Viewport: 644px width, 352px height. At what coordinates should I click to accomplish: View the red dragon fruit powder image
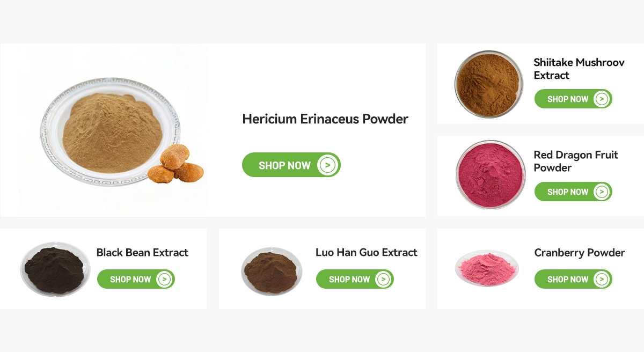coord(491,175)
